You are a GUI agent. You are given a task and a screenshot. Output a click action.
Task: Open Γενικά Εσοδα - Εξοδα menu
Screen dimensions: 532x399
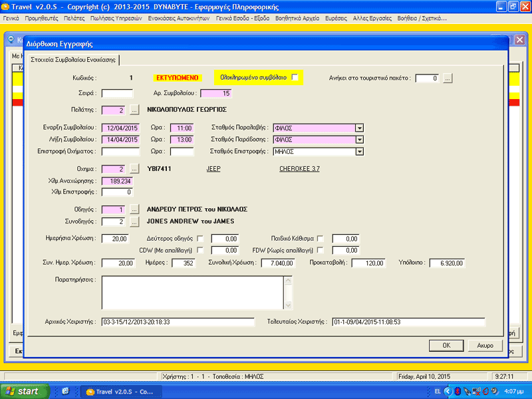(243, 19)
